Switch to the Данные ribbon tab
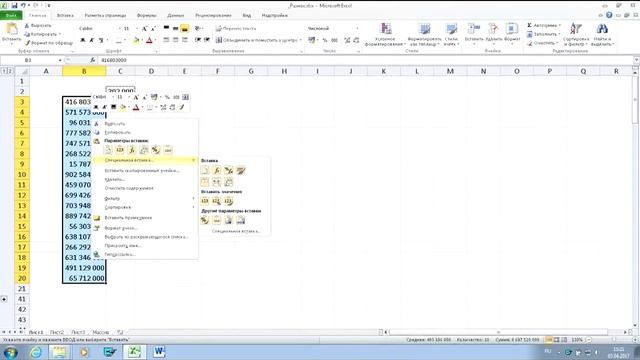The width and height of the screenshot is (640, 360). (176, 16)
